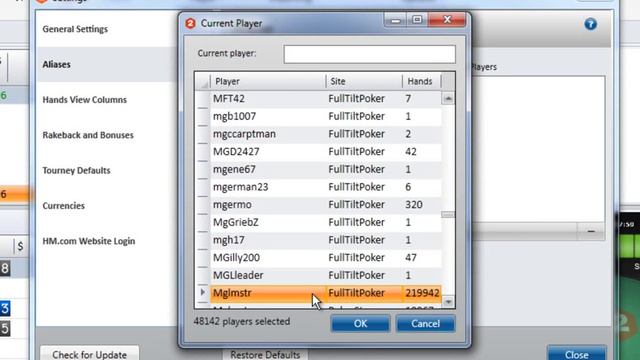The width and height of the screenshot is (640, 360).
Task: Select the Aliases settings section
Action: [56, 64]
